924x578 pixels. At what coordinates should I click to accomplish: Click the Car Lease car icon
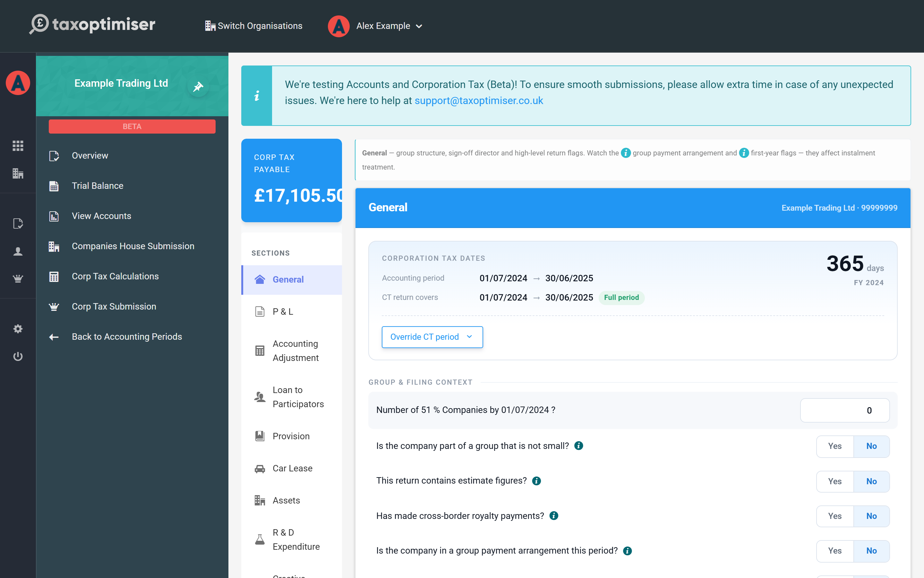pos(260,469)
